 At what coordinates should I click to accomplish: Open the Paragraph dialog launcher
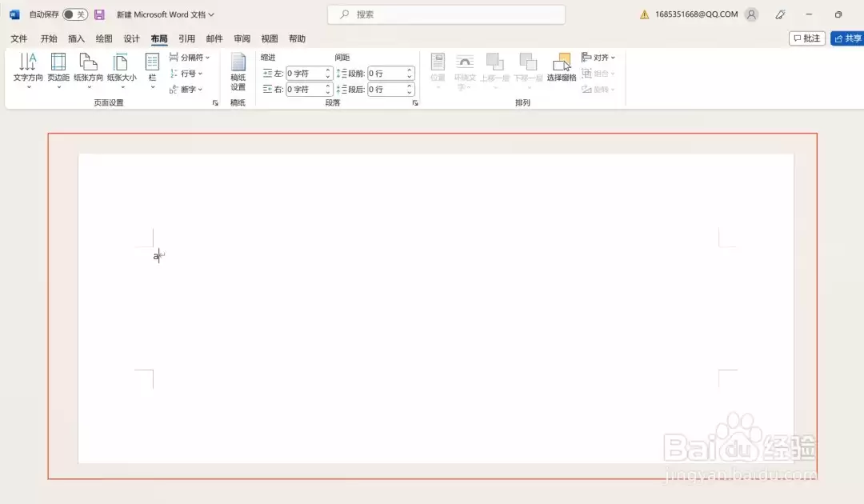(x=415, y=103)
